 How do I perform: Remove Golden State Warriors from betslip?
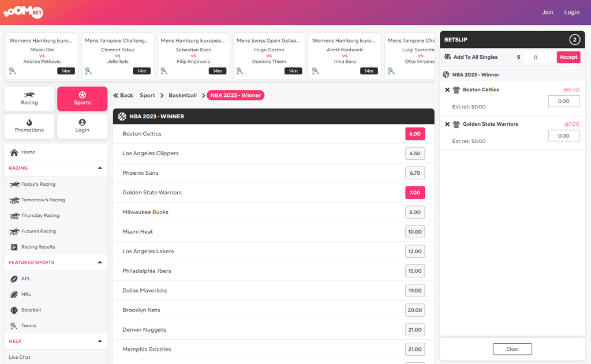click(x=447, y=125)
